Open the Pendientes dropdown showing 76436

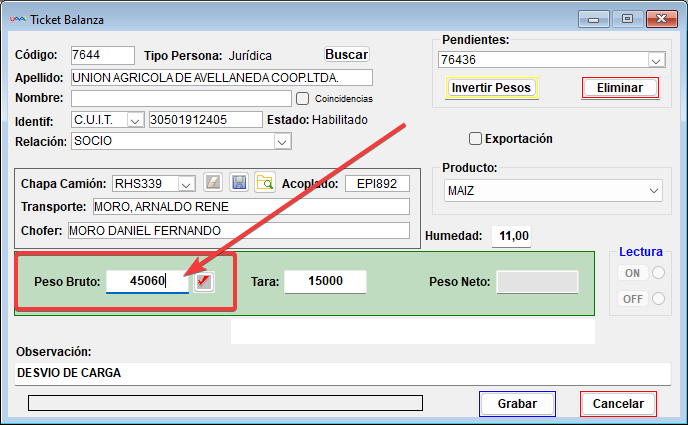pos(655,61)
